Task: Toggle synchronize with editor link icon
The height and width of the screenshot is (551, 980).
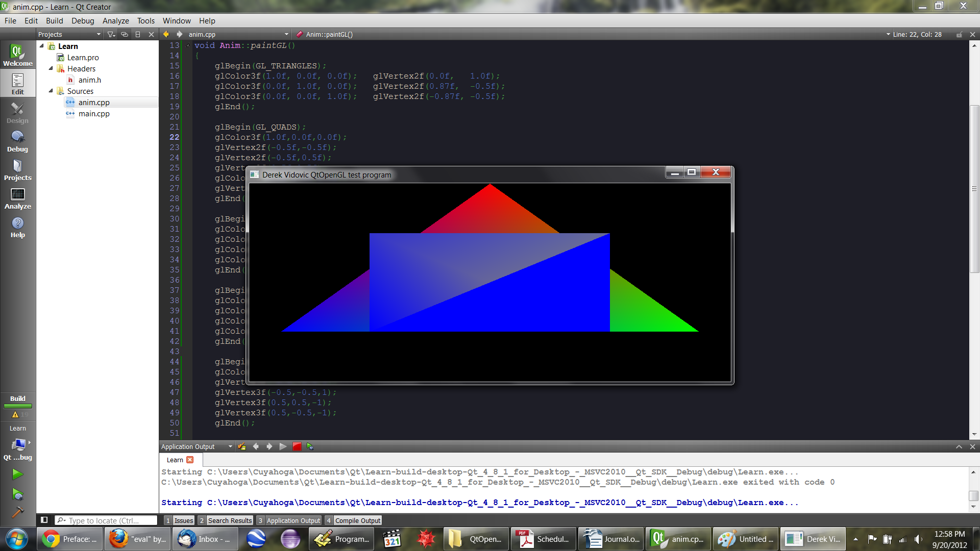Action: pos(125,34)
